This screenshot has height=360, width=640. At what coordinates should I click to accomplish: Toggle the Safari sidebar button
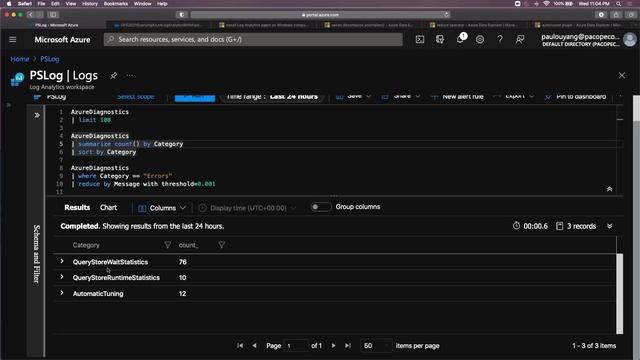point(53,15)
